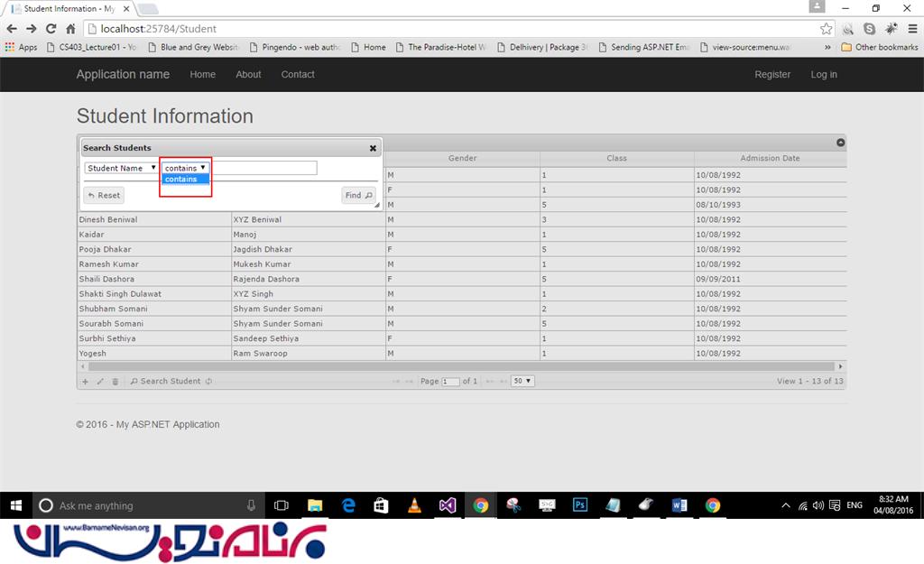Image resolution: width=924 pixels, height=564 pixels.
Task: Click the Find button
Action: pyautogui.click(x=358, y=195)
